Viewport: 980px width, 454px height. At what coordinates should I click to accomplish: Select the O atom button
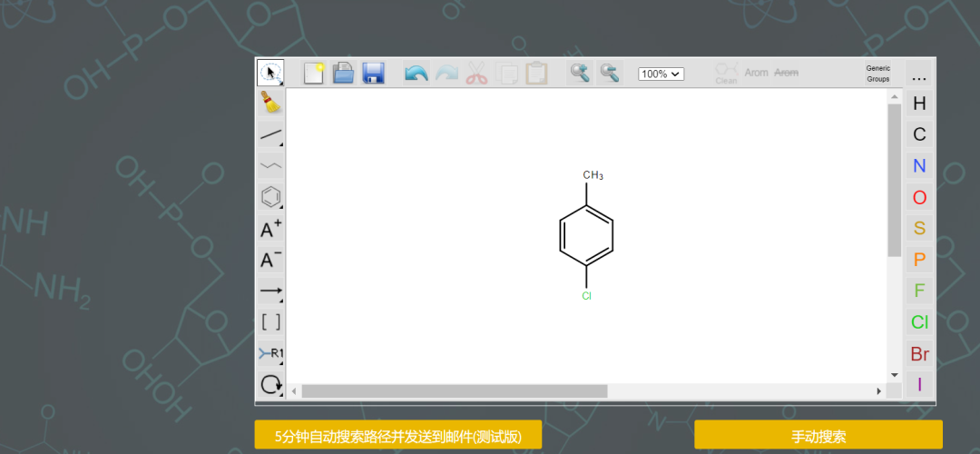(919, 198)
